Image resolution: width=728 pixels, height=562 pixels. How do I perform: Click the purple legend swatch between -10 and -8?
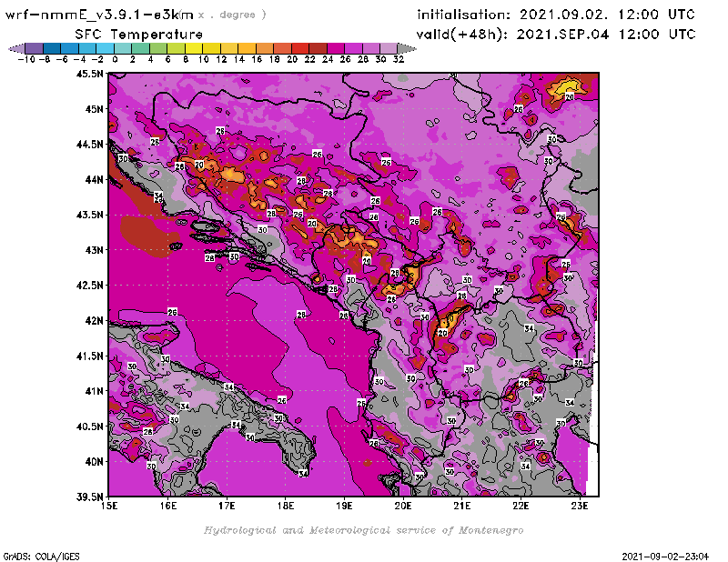pyautogui.click(x=35, y=48)
